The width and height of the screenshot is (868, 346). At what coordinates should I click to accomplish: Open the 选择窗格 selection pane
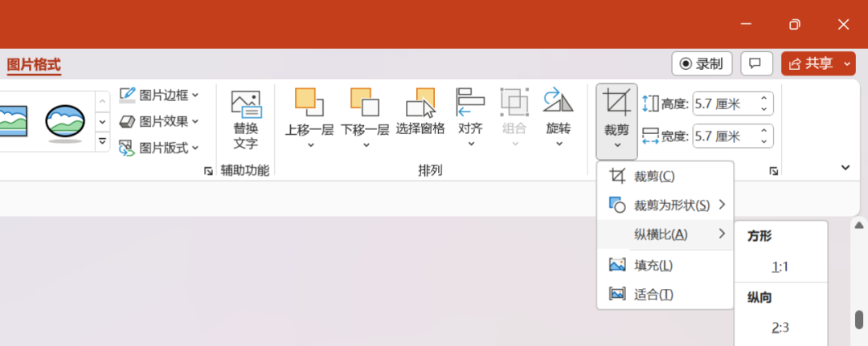click(x=420, y=113)
